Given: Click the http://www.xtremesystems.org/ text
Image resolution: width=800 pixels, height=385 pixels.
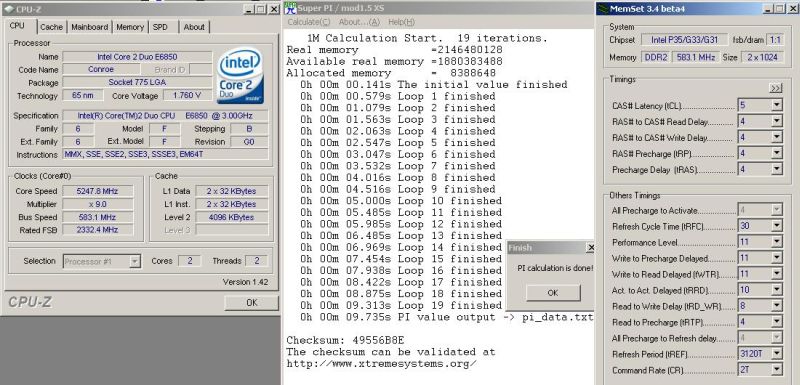Looking at the screenshot, I should coord(382,364).
